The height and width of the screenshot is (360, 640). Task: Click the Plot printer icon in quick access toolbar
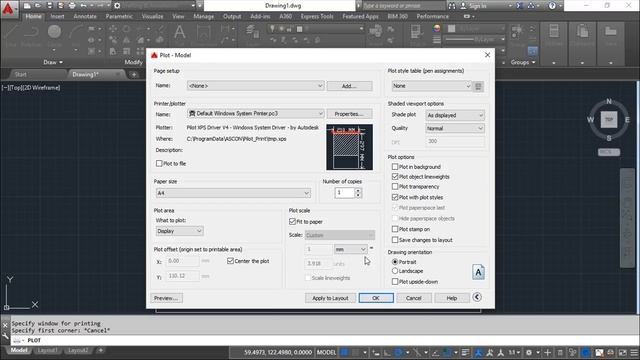coord(72,6)
